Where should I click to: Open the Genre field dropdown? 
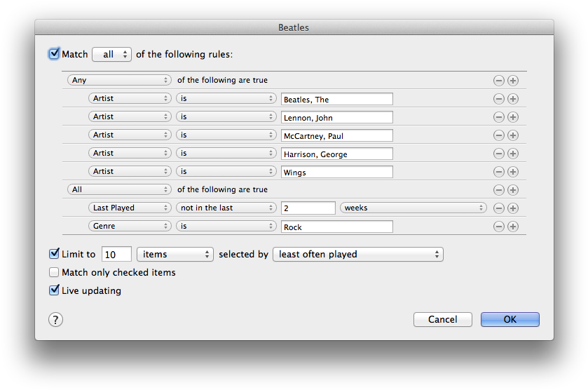pos(130,226)
